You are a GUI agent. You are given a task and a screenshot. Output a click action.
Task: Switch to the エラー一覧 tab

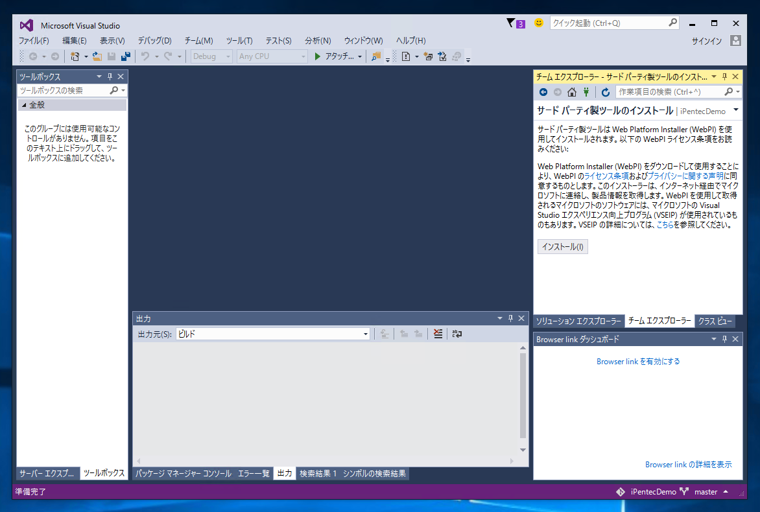click(253, 473)
